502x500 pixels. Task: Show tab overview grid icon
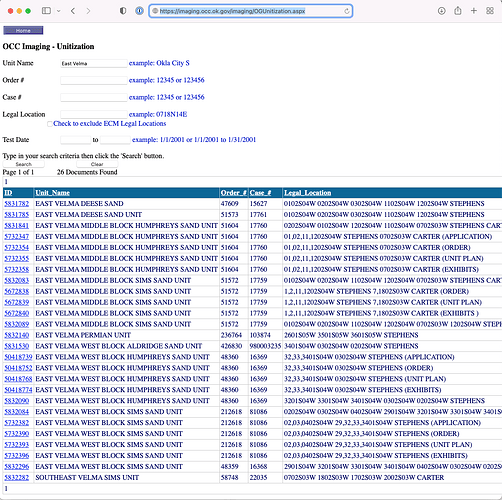[x=490, y=11]
